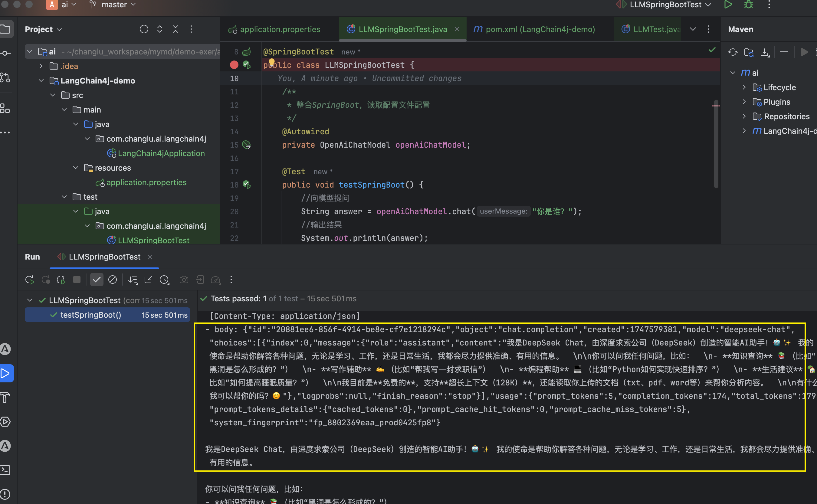The image size is (817, 504).
Task: Download Maven sources and documentation
Action: pos(765,52)
